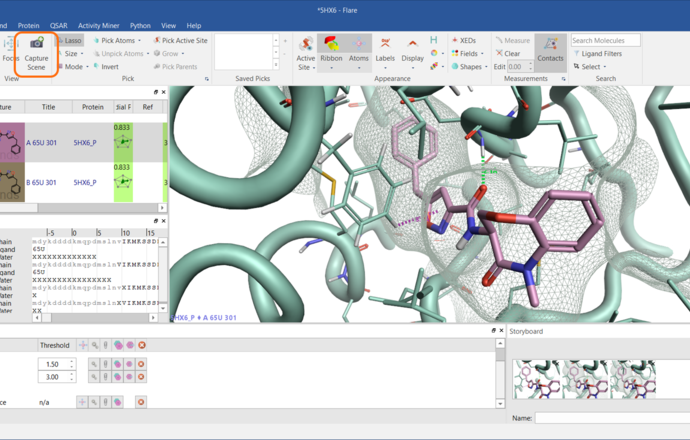Click the XEDs button
The height and width of the screenshot is (440, 690).
coord(464,40)
